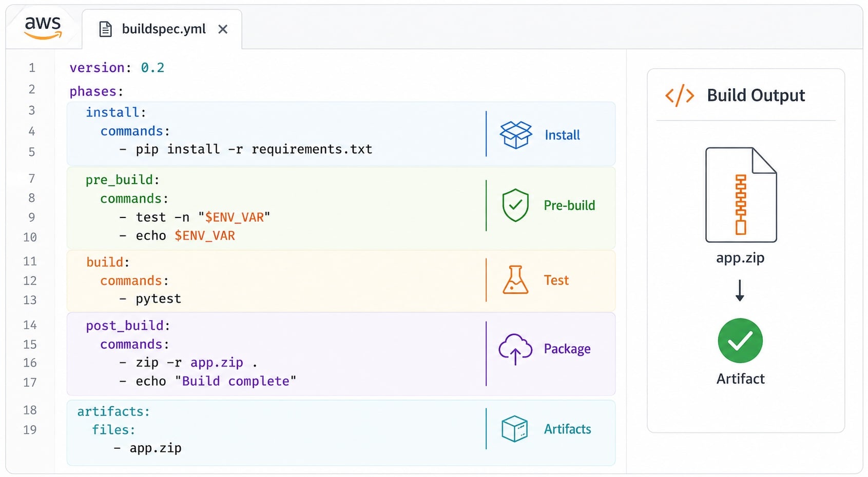The height and width of the screenshot is (477, 868).
Task: Click the 'pip install -r requirements.txt' line
Action: (246, 149)
